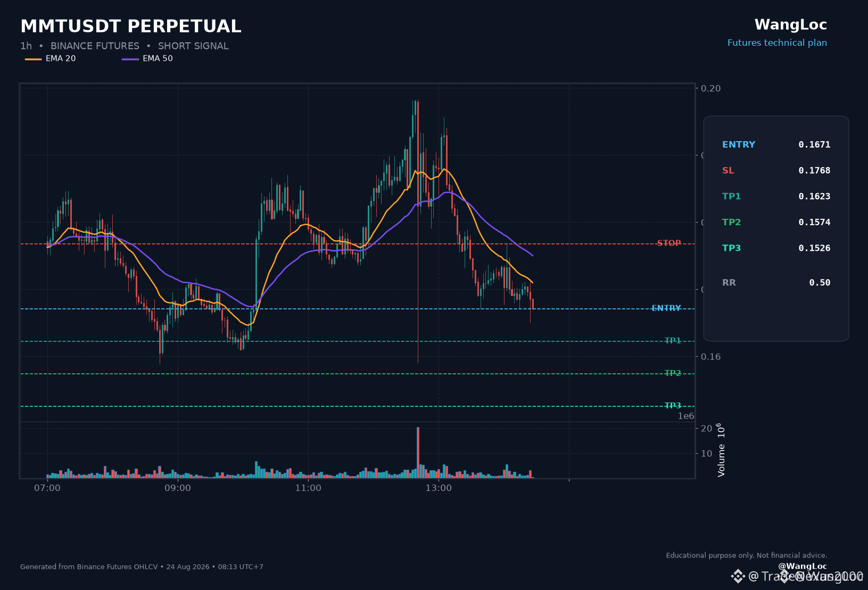The width and height of the screenshot is (868, 590).
Task: Click the TP1 label on the chart line
Action: 673,341
